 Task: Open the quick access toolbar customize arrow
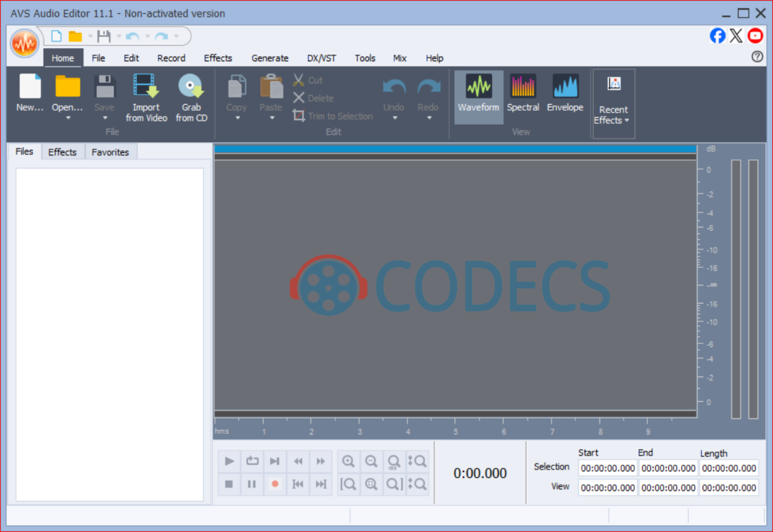pos(176,36)
